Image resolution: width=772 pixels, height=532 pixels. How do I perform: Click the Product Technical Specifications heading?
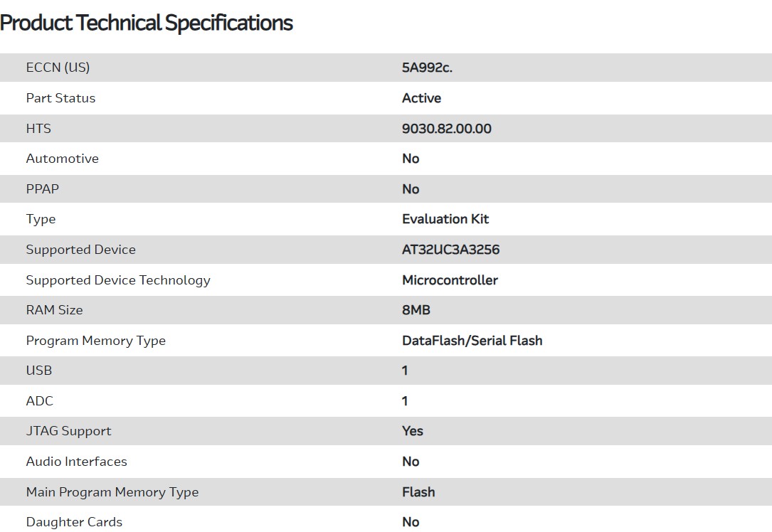click(147, 23)
